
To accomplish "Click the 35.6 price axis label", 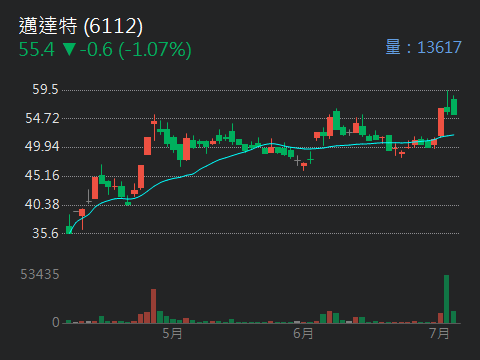I will pos(45,233).
